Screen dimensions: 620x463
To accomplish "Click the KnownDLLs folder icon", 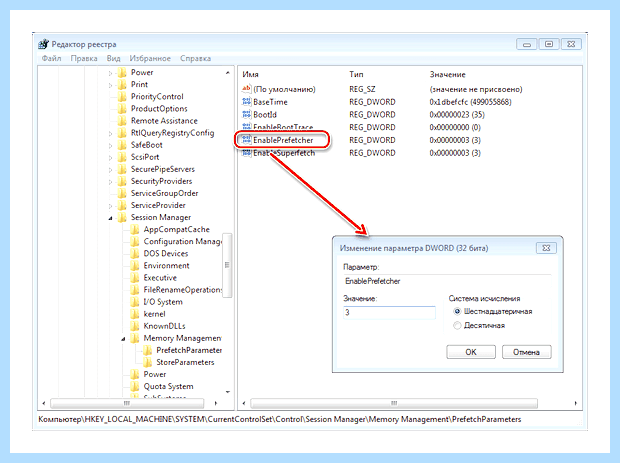I will point(135,326).
